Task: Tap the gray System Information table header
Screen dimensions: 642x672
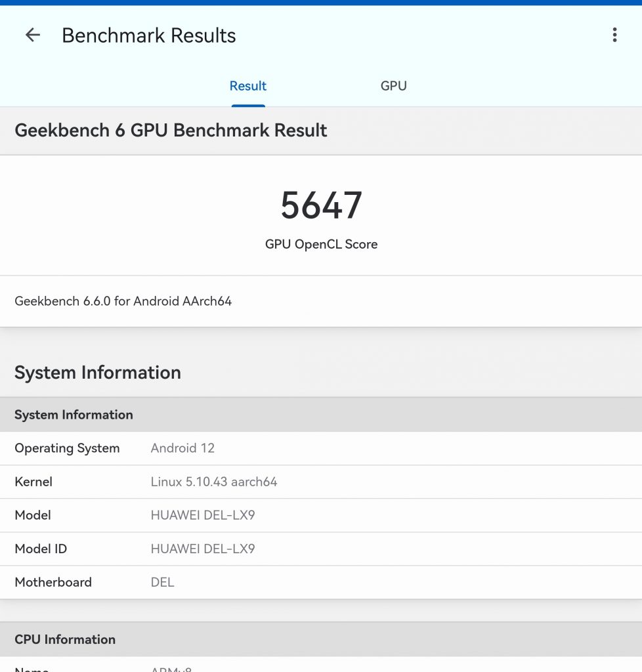Action: click(x=74, y=415)
